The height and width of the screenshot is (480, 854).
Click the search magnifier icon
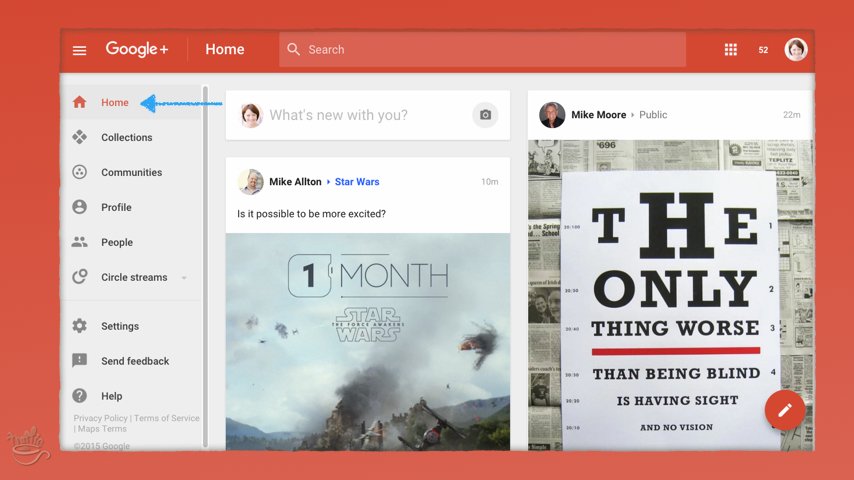pyautogui.click(x=293, y=50)
